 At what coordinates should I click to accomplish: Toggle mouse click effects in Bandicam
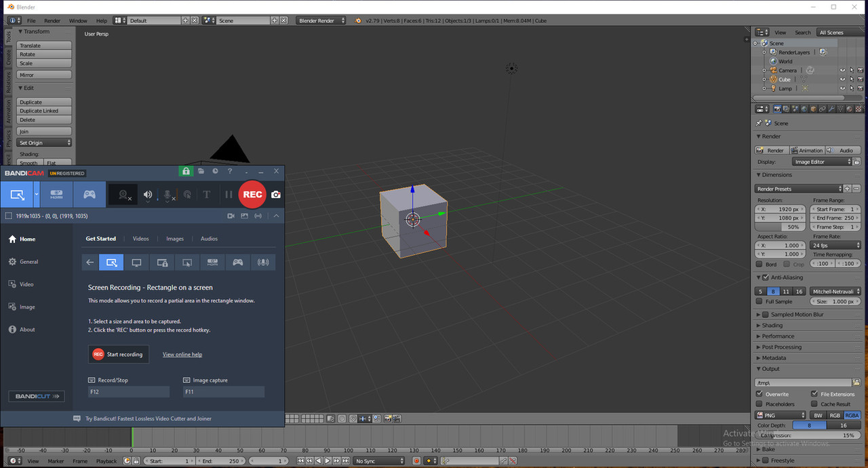point(188,195)
